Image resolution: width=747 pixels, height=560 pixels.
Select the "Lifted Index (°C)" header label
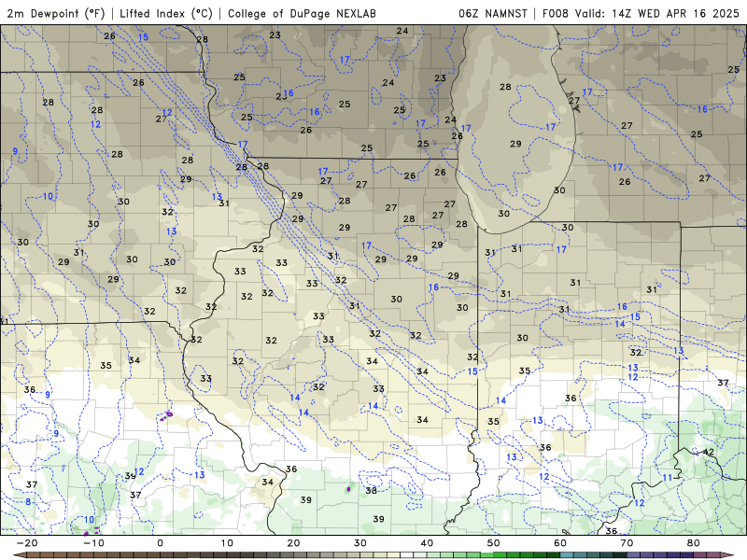click(166, 13)
